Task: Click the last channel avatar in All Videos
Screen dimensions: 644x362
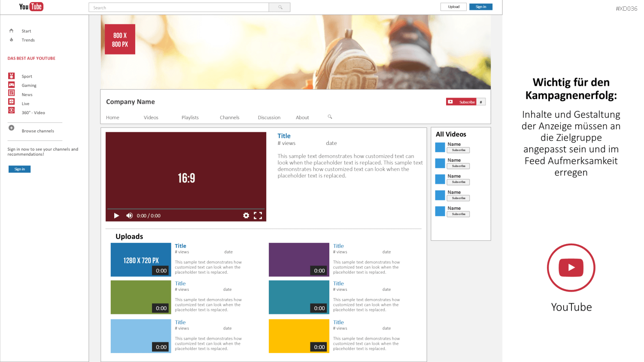Action: point(440,211)
